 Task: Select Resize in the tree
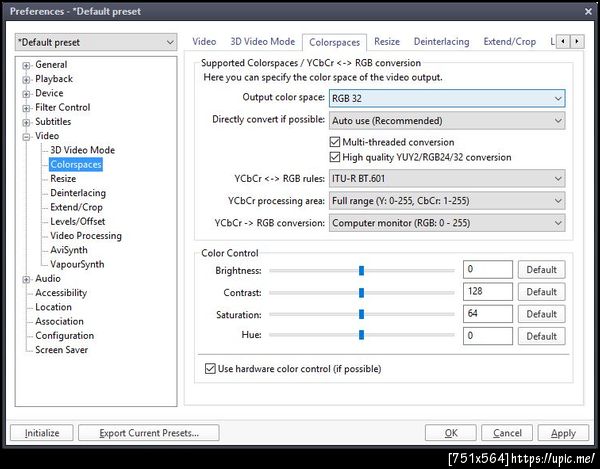click(x=63, y=179)
